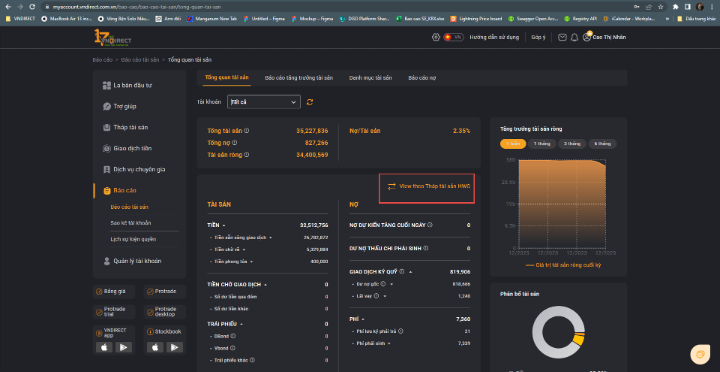Screen dimensions: 720x372
Task: Click Apple store icon under Stockbook
Action: [x=155, y=348]
